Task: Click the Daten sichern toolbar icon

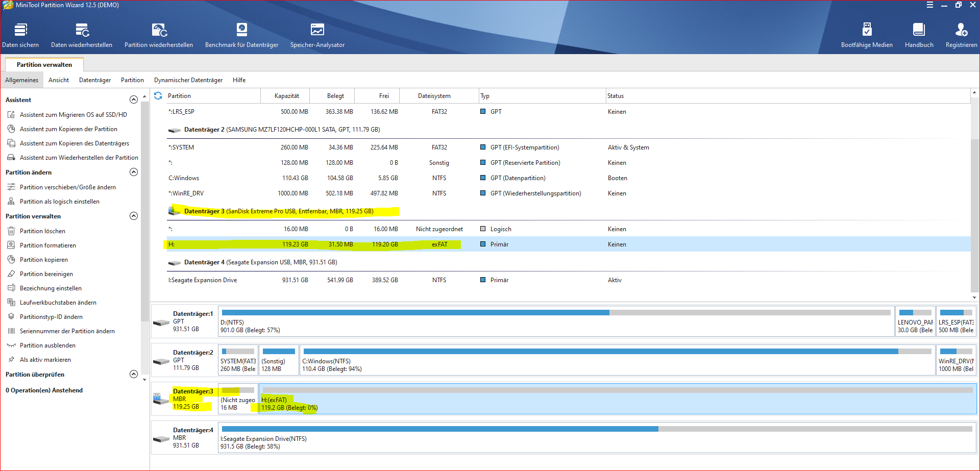Action: tap(20, 30)
